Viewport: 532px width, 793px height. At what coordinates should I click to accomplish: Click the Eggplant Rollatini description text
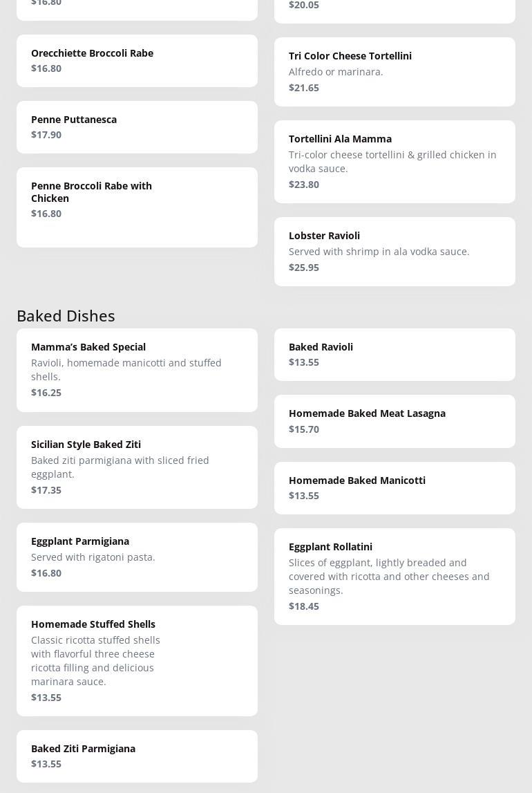(x=389, y=577)
